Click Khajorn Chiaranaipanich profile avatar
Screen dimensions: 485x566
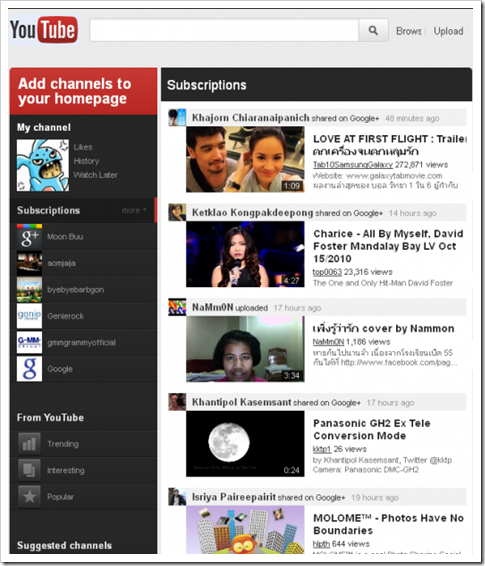click(x=177, y=117)
